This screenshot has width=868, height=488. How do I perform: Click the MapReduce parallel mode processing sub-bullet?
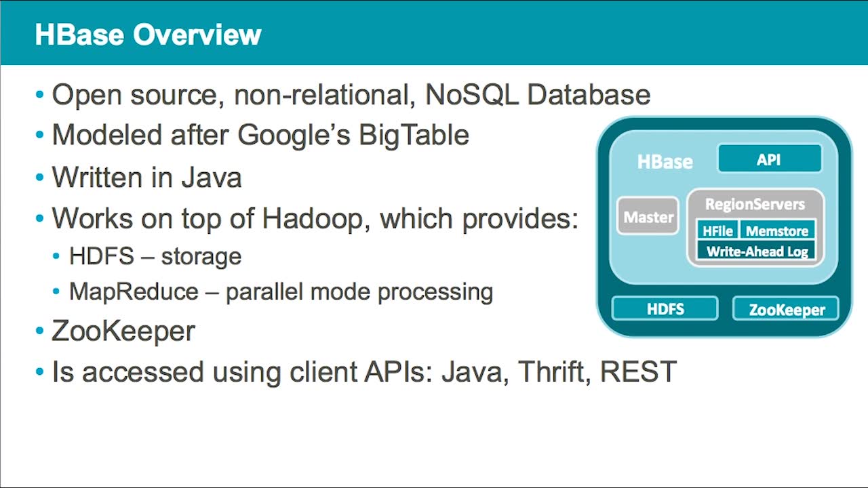click(x=281, y=291)
